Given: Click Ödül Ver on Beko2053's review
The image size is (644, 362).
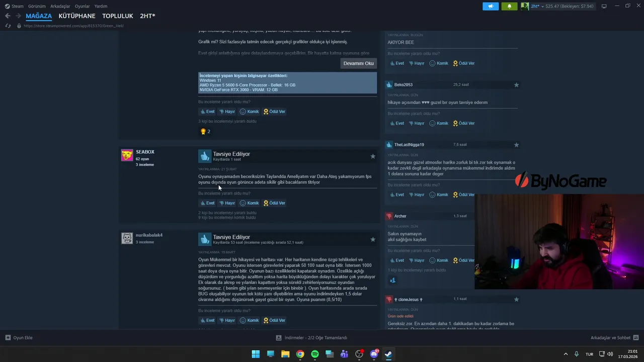Looking at the screenshot, I should click(464, 123).
